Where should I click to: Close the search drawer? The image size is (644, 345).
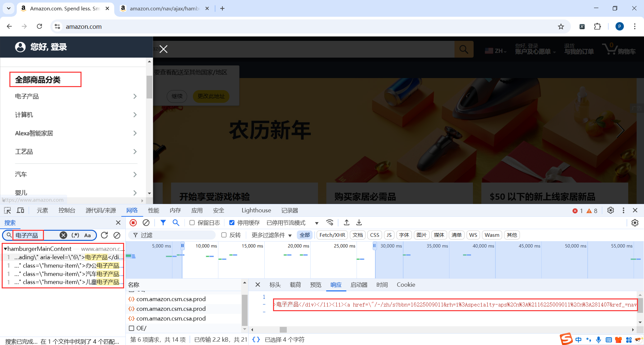118,223
